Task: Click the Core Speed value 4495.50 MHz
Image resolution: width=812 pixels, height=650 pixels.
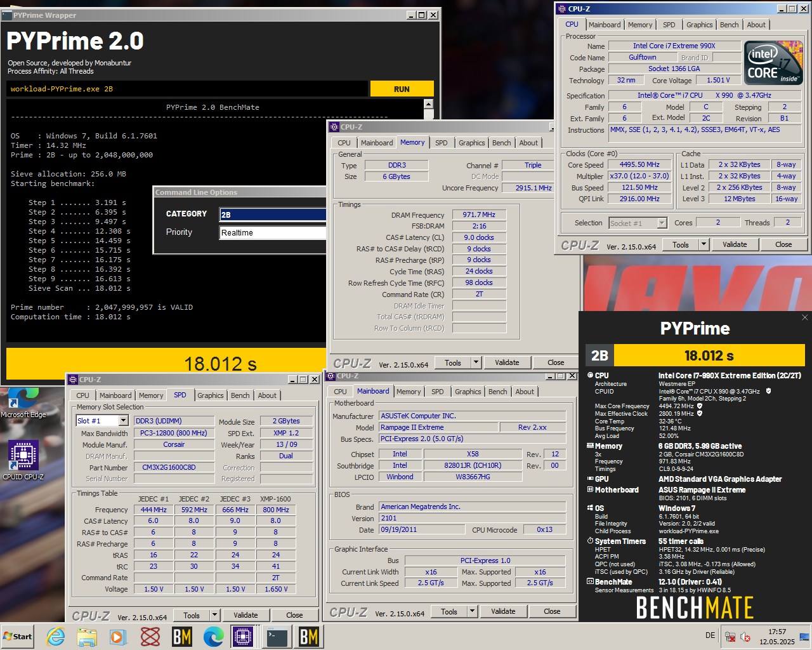Action: [639, 165]
